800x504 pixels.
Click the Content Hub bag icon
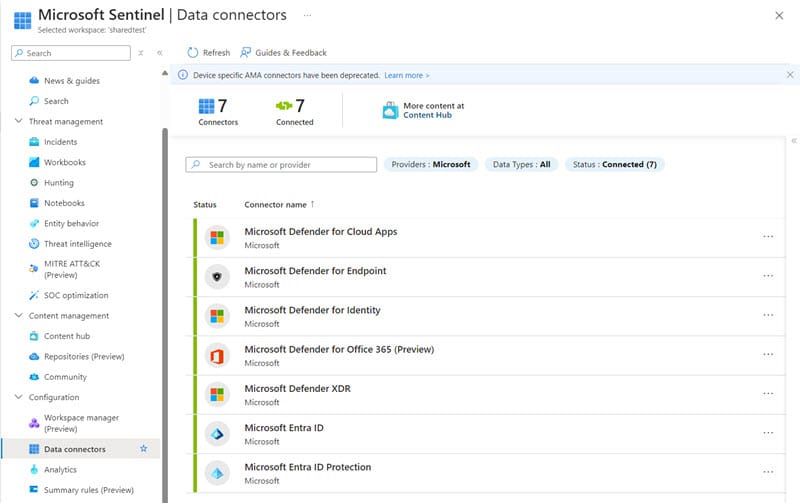point(390,110)
